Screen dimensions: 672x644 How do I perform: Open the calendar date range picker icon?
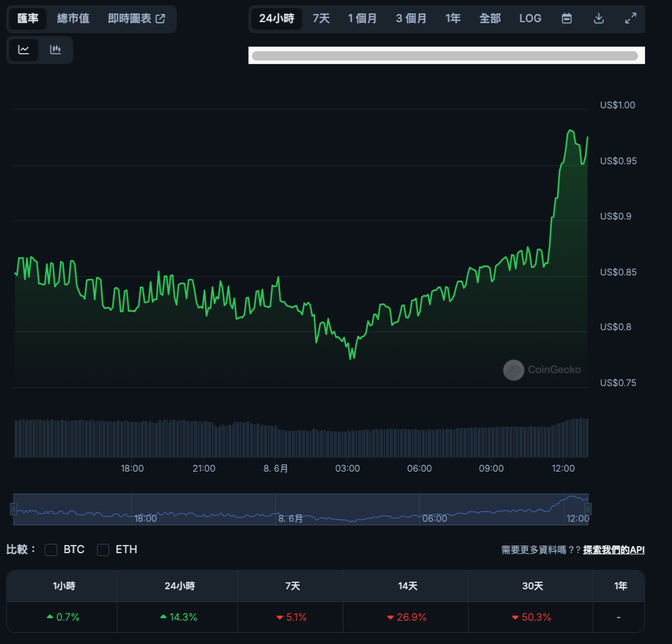tap(567, 18)
